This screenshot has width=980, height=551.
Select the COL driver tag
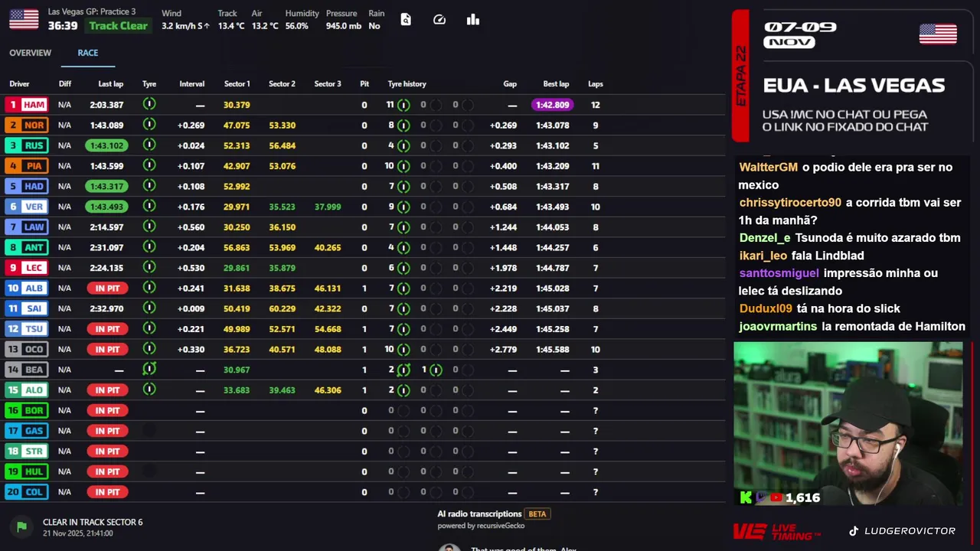point(27,492)
